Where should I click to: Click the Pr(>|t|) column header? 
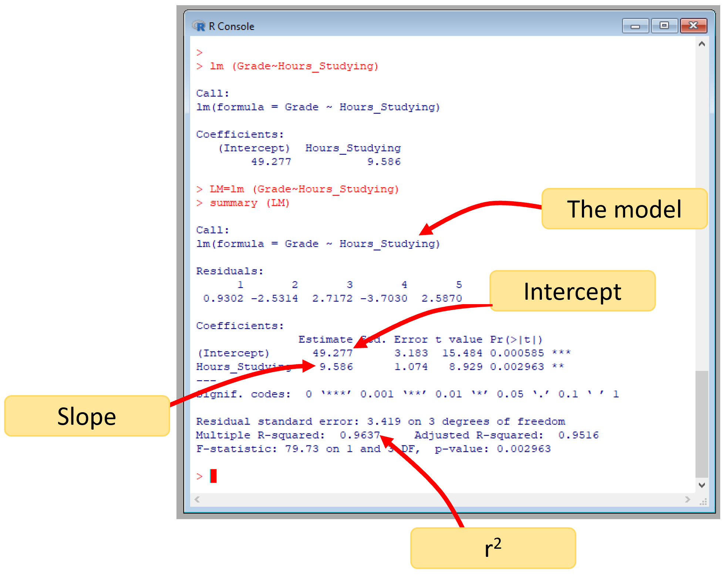point(516,340)
